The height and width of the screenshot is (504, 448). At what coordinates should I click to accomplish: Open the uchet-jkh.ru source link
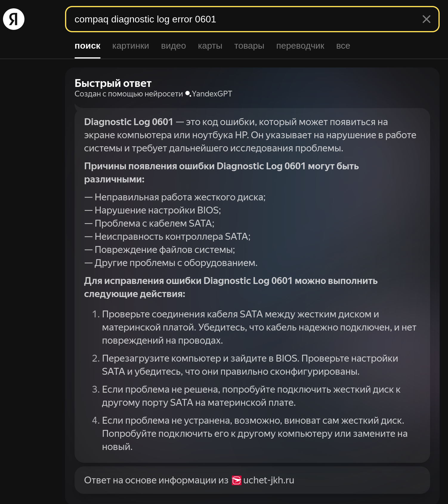(268, 480)
